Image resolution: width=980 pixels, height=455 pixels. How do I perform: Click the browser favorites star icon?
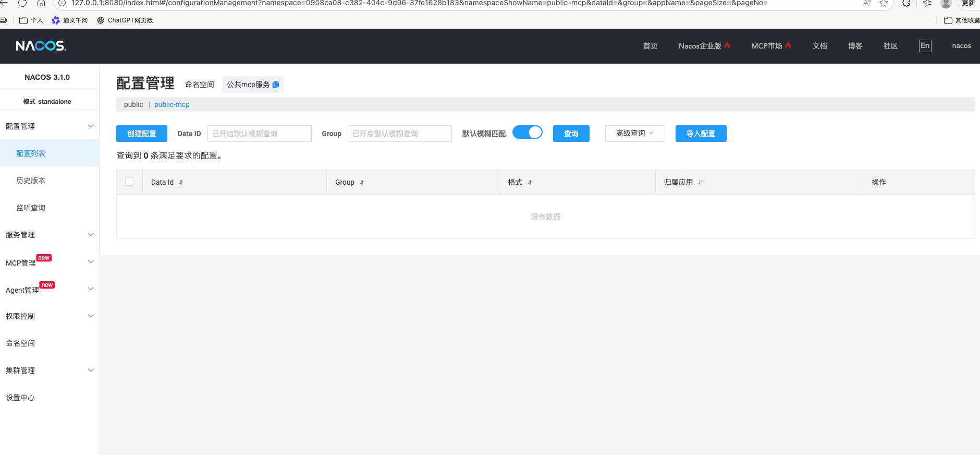click(884, 4)
